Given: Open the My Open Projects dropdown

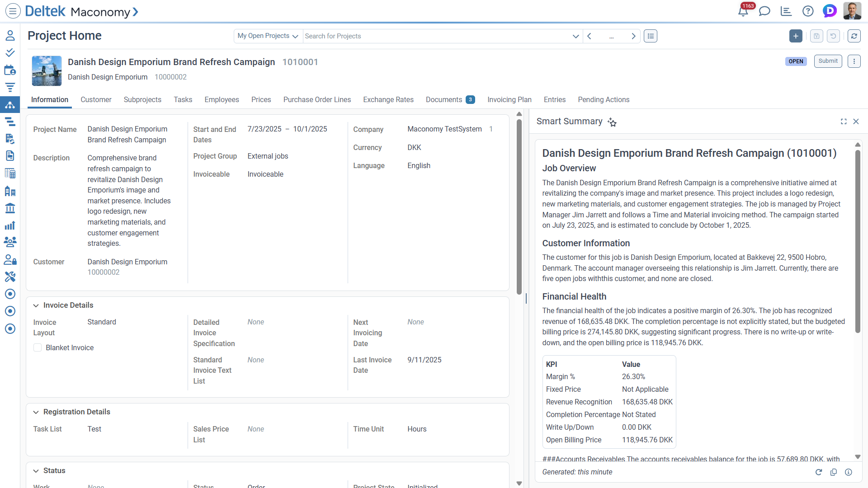Looking at the screenshot, I should pyautogui.click(x=268, y=36).
